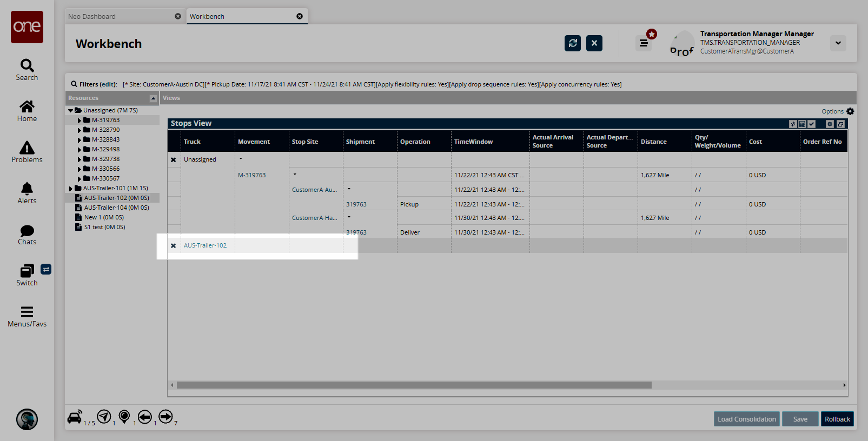Collapse the Unassigned resources folder
The image size is (868, 441).
coord(70,110)
